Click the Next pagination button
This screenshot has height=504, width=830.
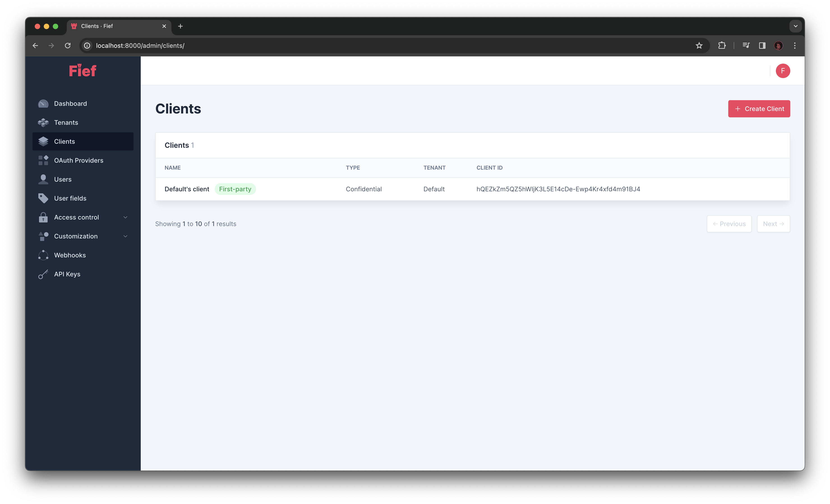click(x=772, y=224)
